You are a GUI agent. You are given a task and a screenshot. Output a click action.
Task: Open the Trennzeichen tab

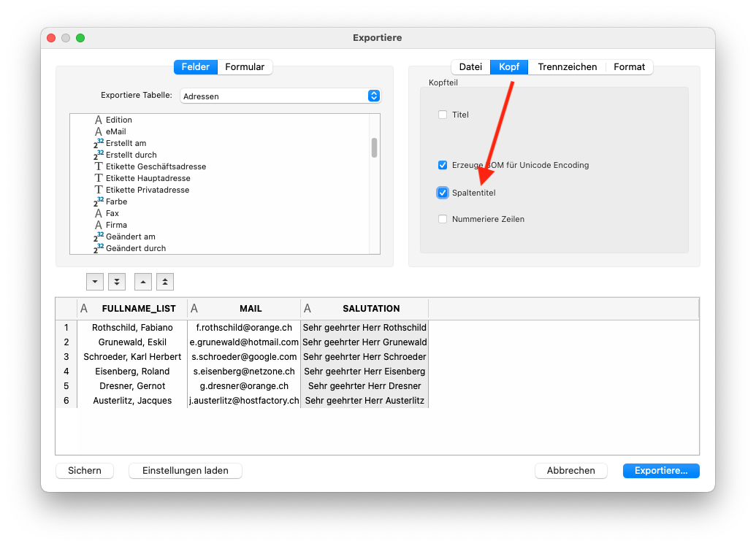point(568,67)
